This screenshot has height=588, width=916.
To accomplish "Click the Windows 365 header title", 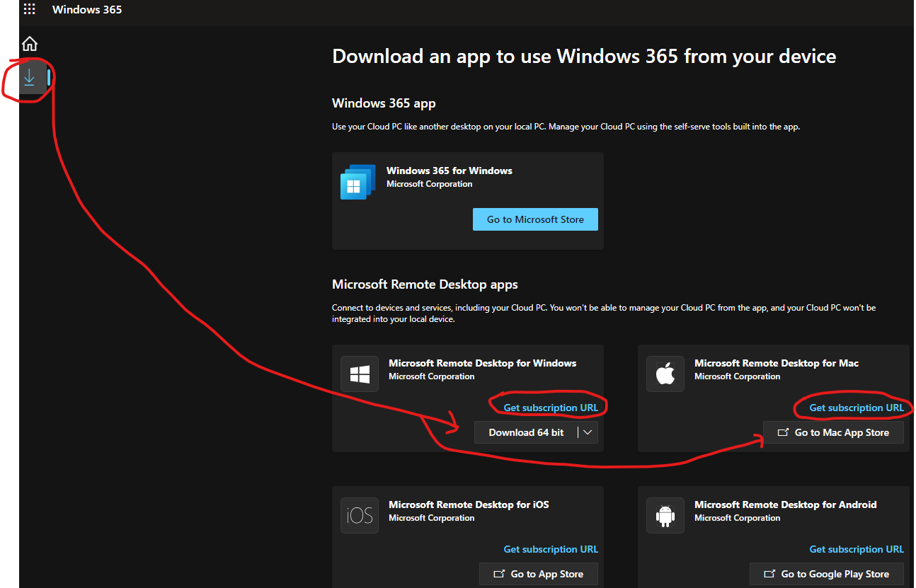I will [87, 10].
